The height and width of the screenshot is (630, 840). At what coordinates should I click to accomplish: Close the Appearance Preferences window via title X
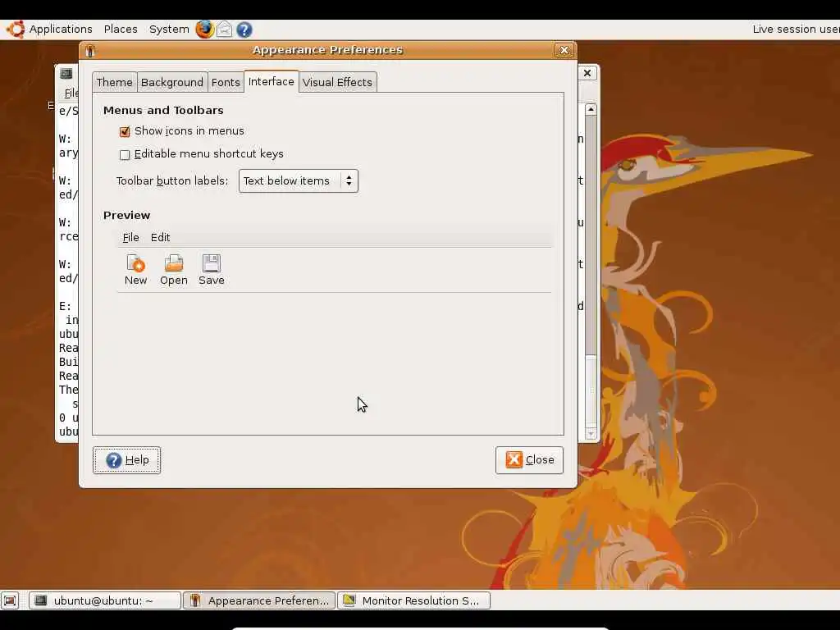564,50
